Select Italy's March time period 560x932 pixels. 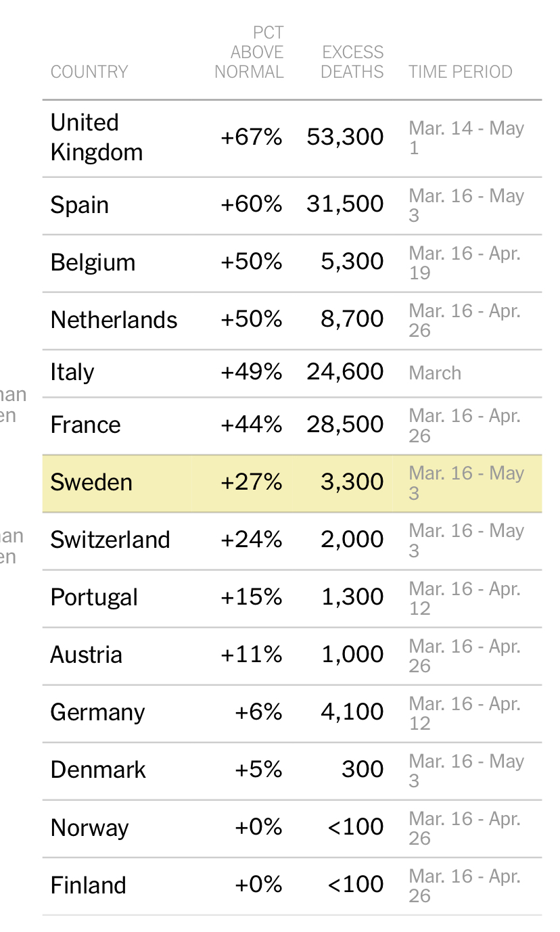435,373
